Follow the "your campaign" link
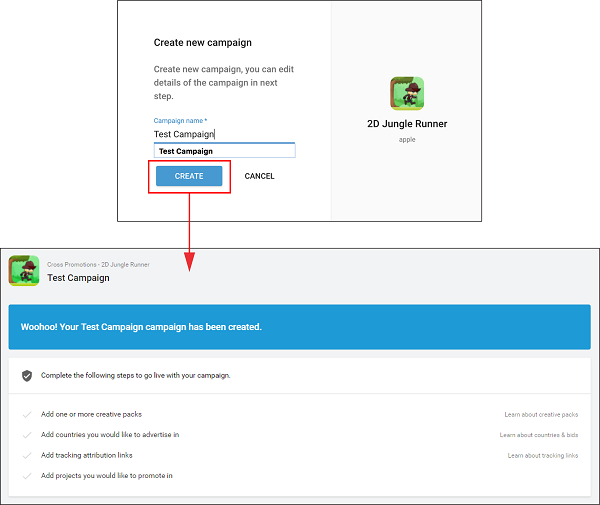Viewport: 600px width, 505px height. 205,375
